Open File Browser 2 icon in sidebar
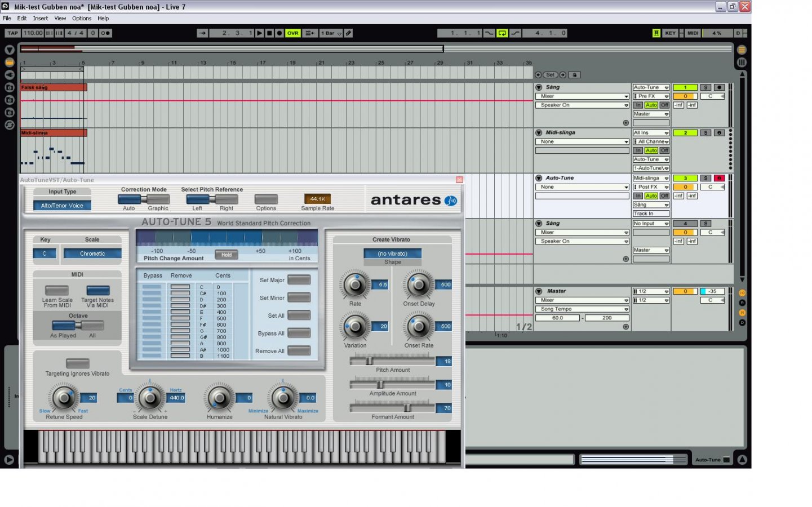This screenshot has height=507, width=812. click(x=10, y=100)
